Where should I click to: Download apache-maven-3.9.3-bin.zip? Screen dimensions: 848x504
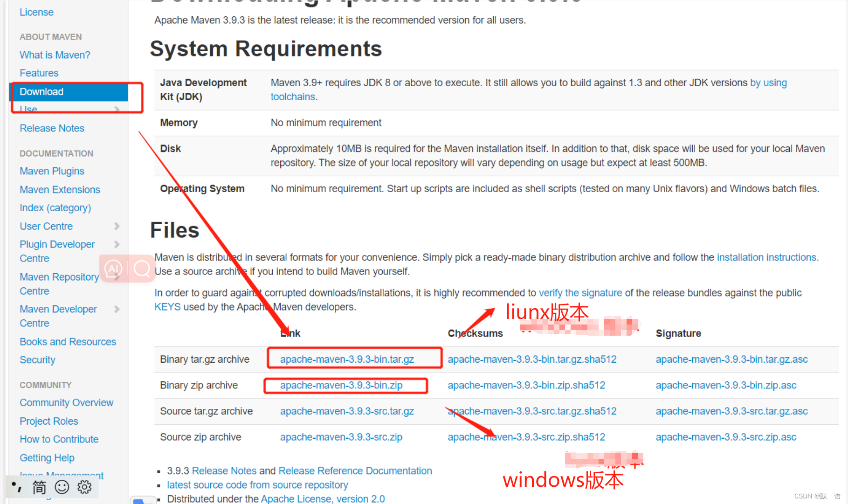click(341, 385)
